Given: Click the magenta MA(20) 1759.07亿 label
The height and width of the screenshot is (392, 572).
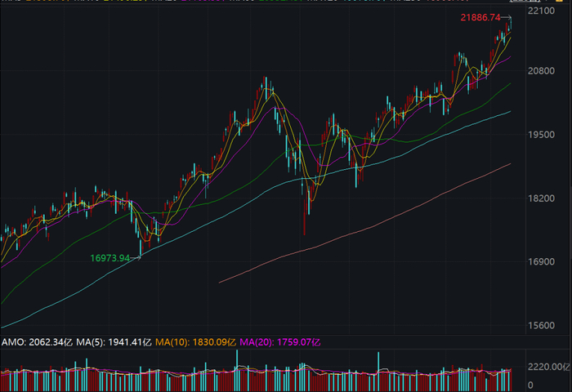Looking at the screenshot, I should click(x=280, y=342).
